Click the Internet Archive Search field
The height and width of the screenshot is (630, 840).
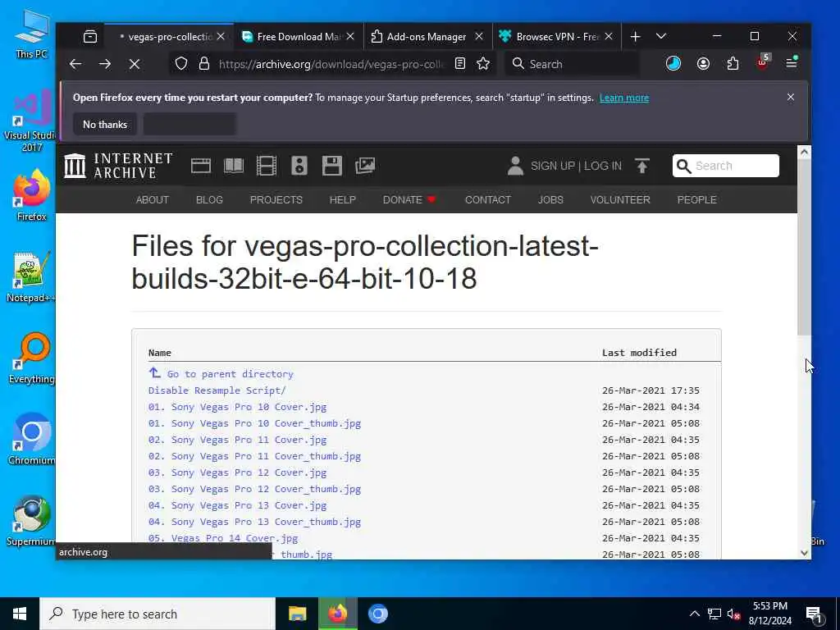pos(725,166)
